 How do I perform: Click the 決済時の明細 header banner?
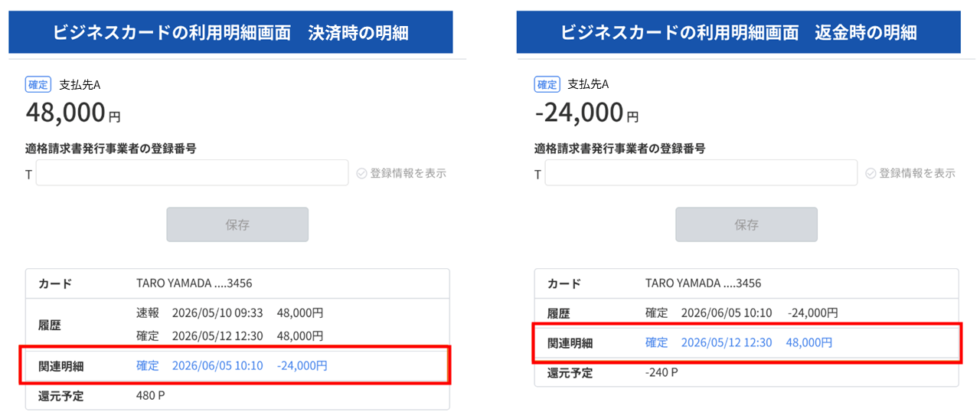pos(230,32)
